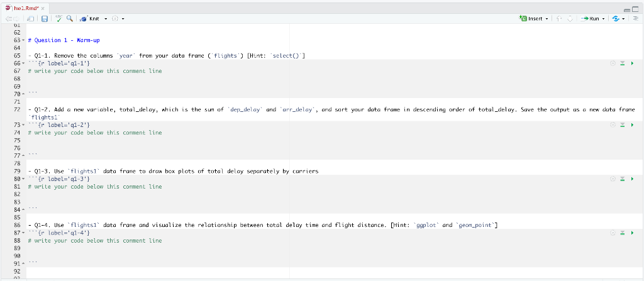Open Knit options dropdown arrow
644x281 pixels.
pyautogui.click(x=106, y=19)
